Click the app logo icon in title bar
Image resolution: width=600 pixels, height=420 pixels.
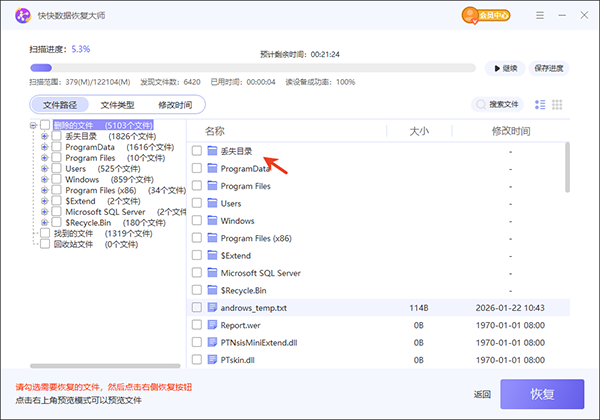pos(23,15)
